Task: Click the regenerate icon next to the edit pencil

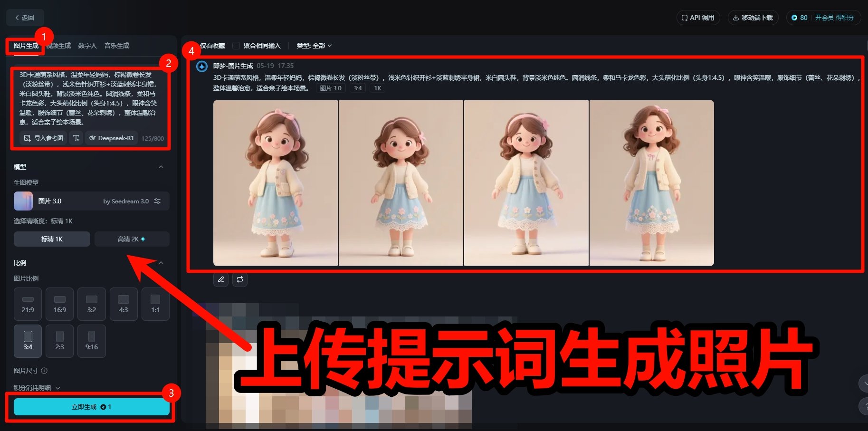Action: [239, 279]
